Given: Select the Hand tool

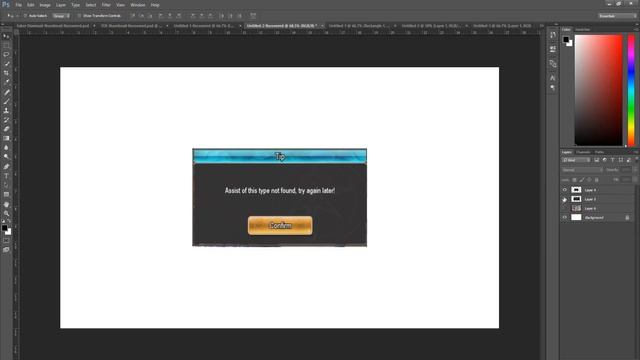Looking at the screenshot, I should pos(6,204).
